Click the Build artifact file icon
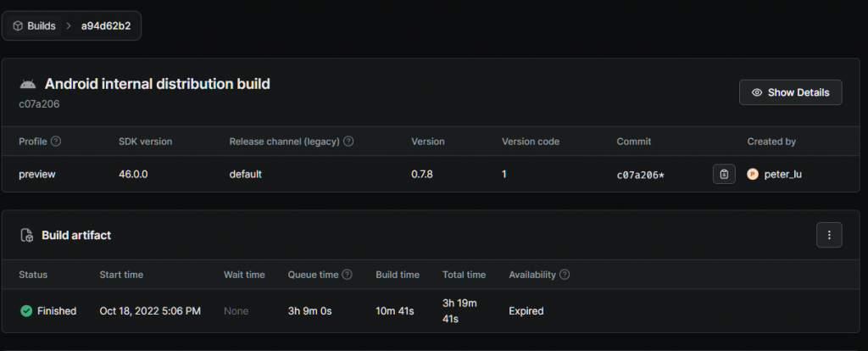 (x=27, y=235)
